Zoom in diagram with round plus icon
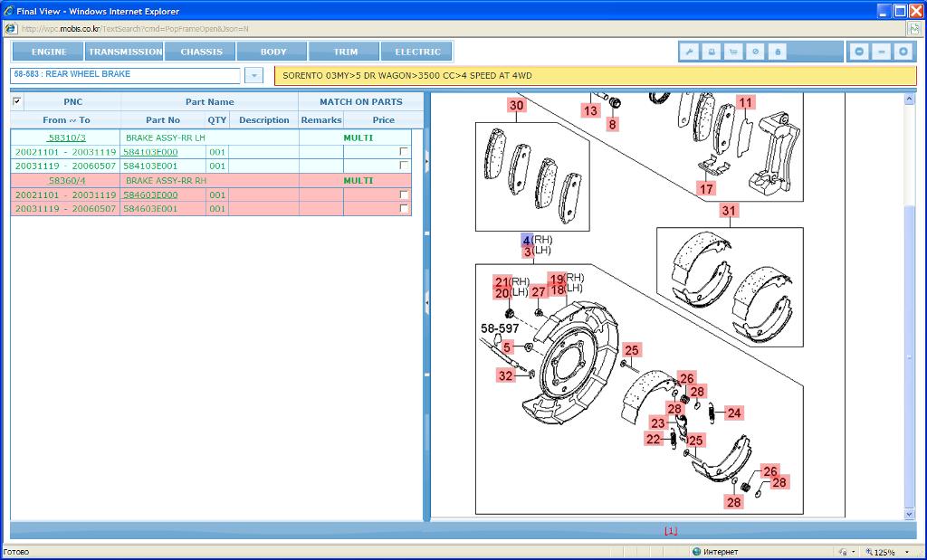Screen dimensions: 927x560 [x=902, y=52]
